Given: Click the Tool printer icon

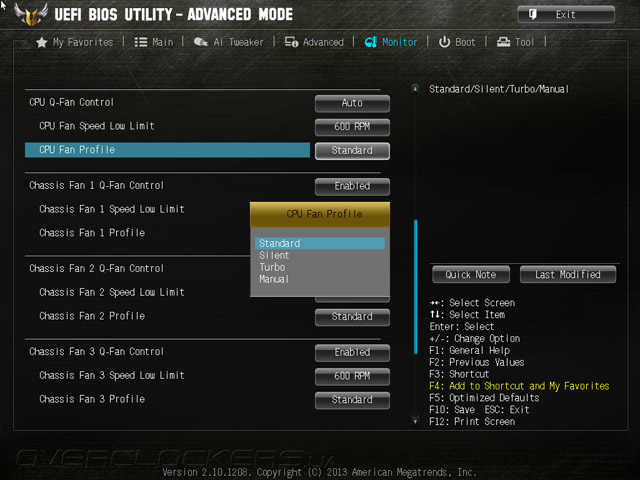Looking at the screenshot, I should pos(503,42).
